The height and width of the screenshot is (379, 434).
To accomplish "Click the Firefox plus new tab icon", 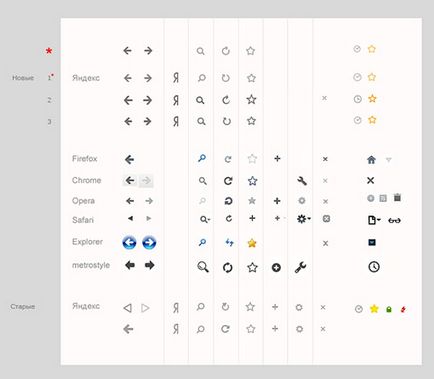I will pyautogui.click(x=277, y=159).
